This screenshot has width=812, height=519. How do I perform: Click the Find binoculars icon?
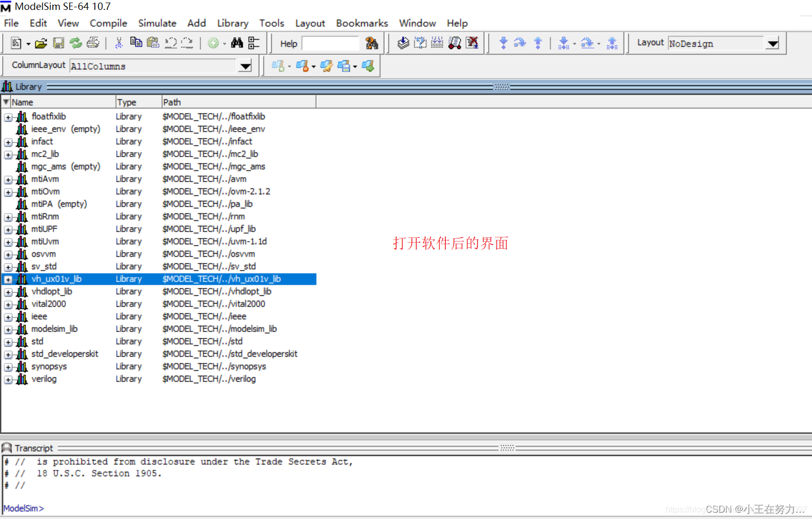click(237, 43)
